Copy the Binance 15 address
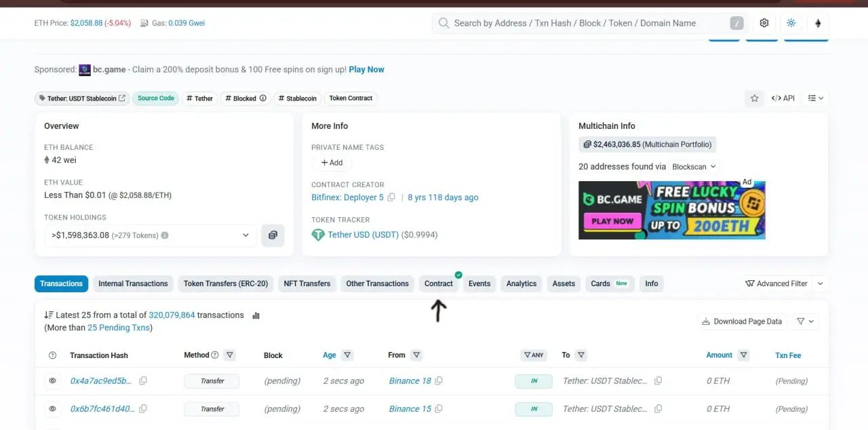 pos(439,409)
